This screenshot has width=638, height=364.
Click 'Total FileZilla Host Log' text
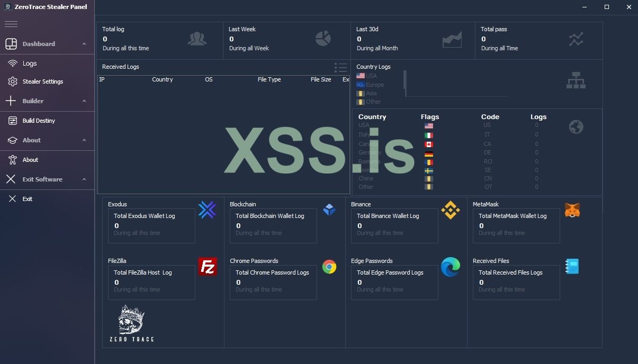(143, 272)
